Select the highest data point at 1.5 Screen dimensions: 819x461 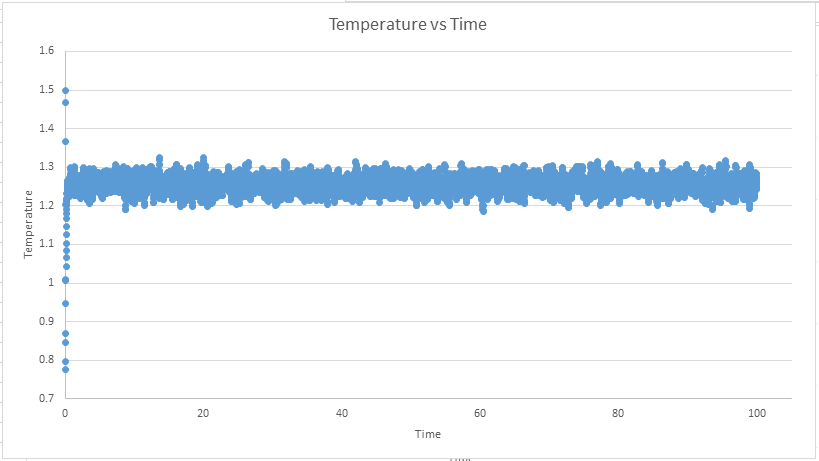66,90
